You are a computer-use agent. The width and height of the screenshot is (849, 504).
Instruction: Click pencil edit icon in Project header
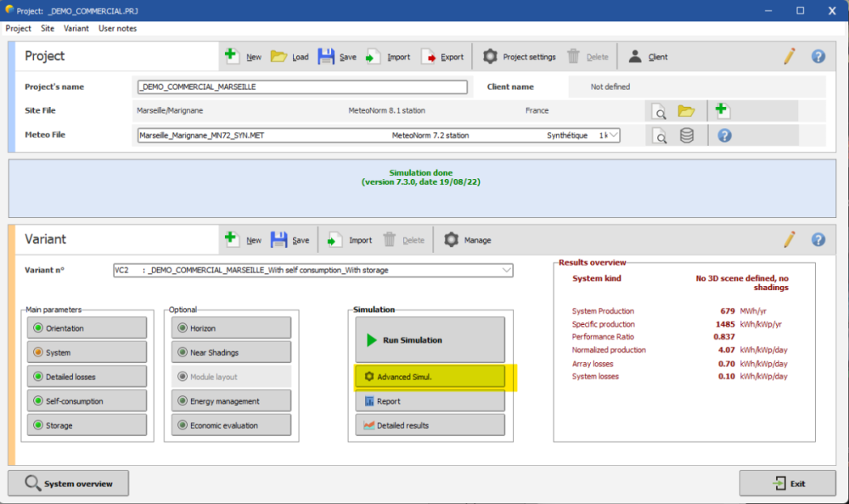[790, 57]
